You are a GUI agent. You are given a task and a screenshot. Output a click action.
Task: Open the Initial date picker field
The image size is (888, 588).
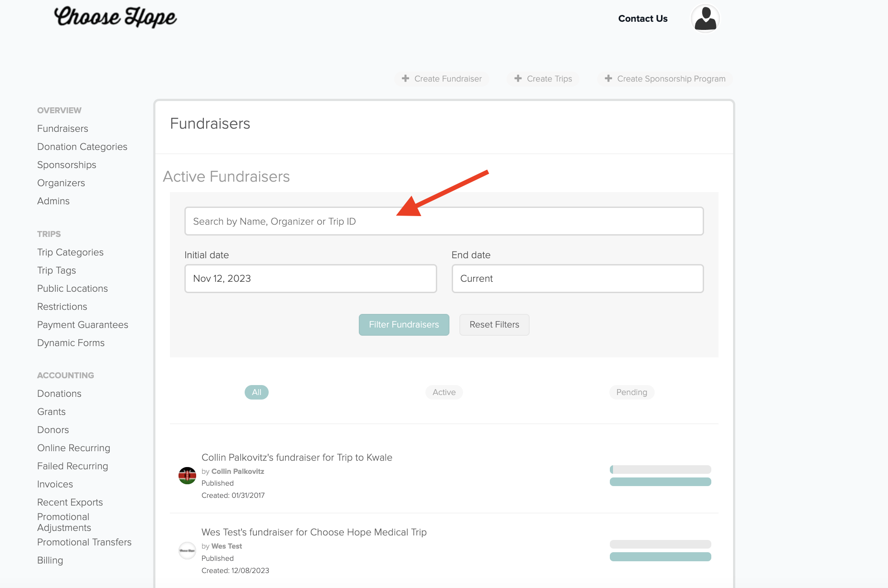pyautogui.click(x=310, y=279)
